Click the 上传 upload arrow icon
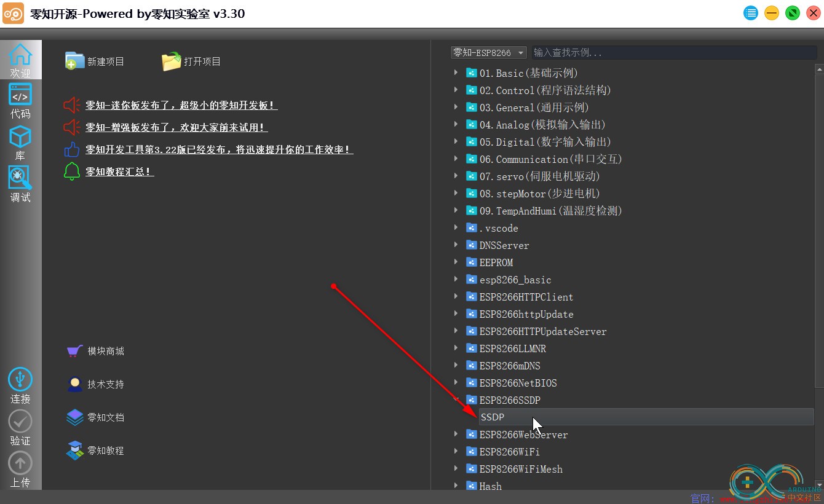The image size is (824, 504). [20, 463]
